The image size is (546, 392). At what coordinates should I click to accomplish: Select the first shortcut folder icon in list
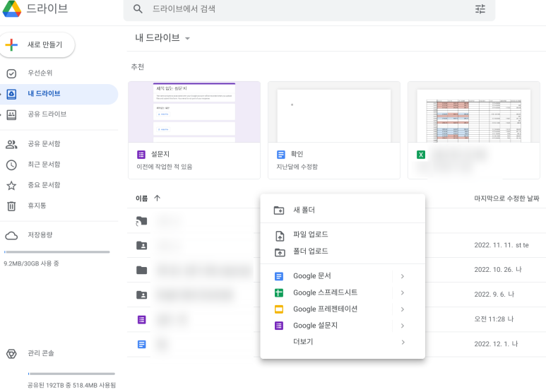click(x=141, y=221)
